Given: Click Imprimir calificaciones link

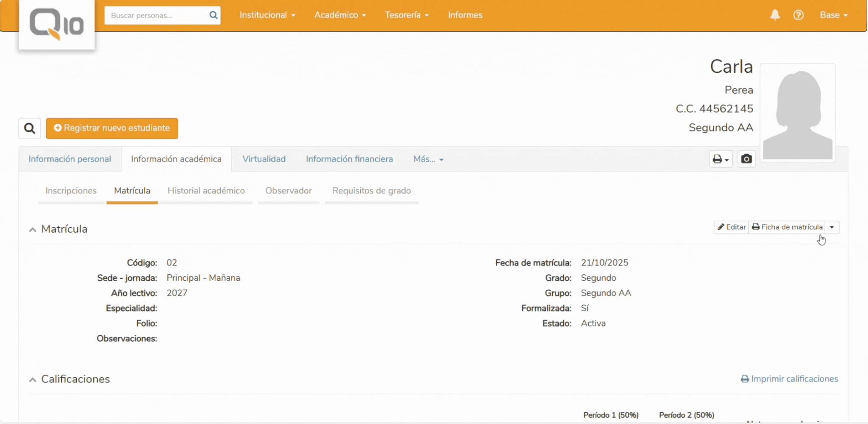Looking at the screenshot, I should (790, 379).
